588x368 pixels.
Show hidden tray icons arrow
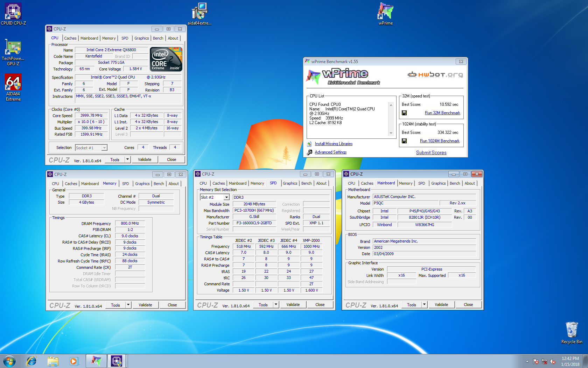point(527,361)
